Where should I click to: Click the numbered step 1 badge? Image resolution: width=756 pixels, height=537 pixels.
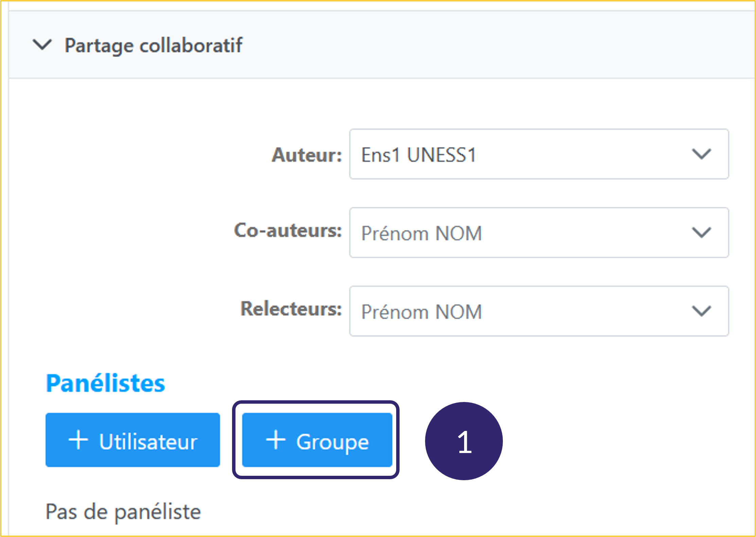pos(464,441)
